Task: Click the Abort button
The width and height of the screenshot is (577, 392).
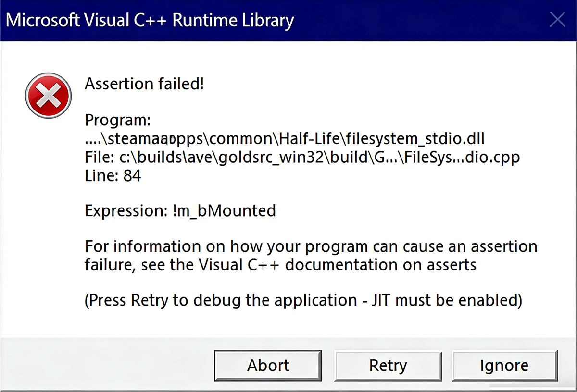Action: [x=268, y=366]
